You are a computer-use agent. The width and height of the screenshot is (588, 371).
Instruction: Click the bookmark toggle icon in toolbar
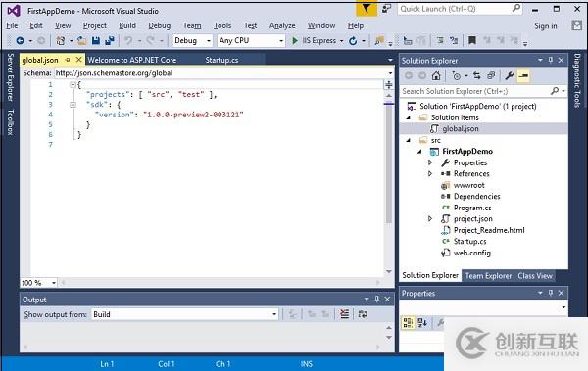(472, 40)
